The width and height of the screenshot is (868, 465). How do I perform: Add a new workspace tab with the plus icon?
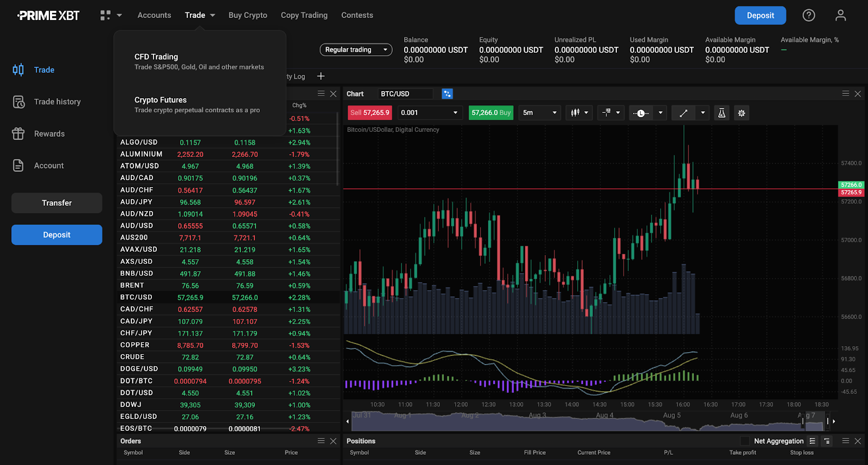click(321, 76)
